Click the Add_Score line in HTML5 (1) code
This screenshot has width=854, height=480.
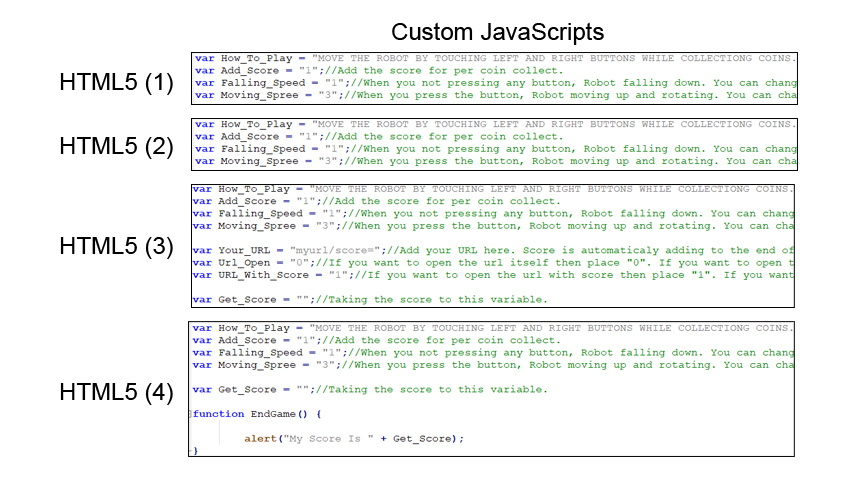pyautogui.click(x=379, y=71)
